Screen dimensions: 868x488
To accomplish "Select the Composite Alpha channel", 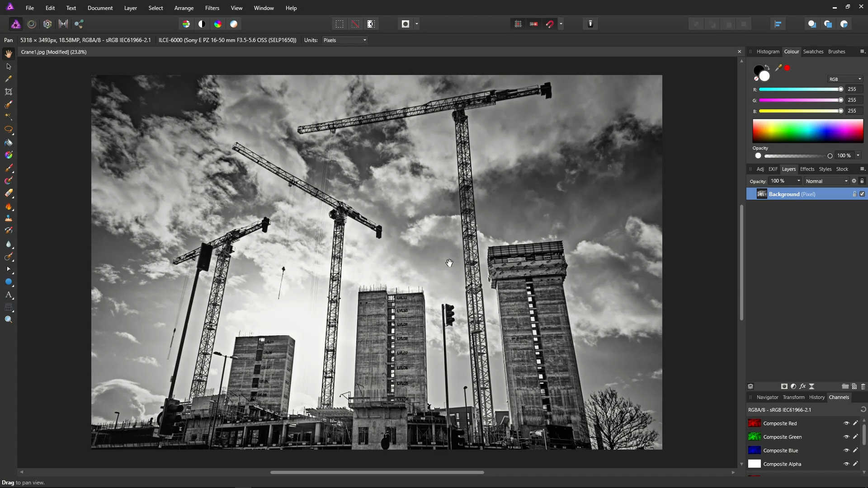I will (782, 464).
